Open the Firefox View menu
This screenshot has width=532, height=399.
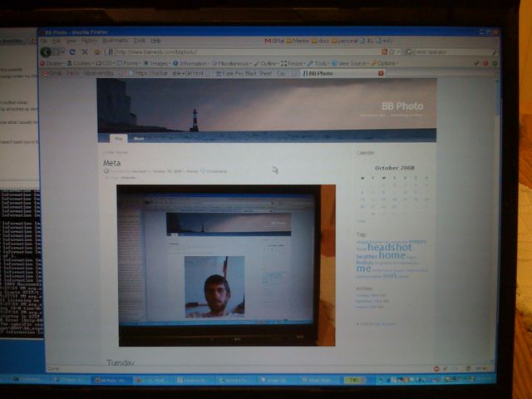pos(71,41)
